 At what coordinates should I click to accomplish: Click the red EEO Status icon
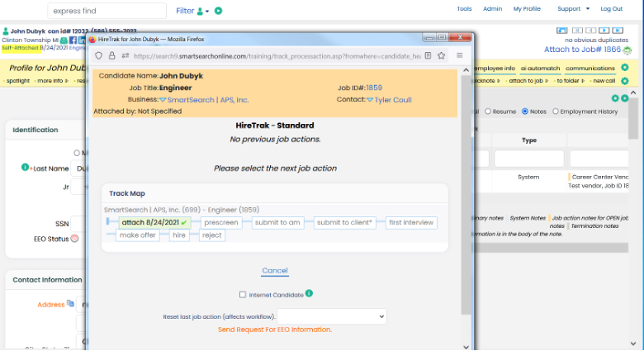[74, 239]
